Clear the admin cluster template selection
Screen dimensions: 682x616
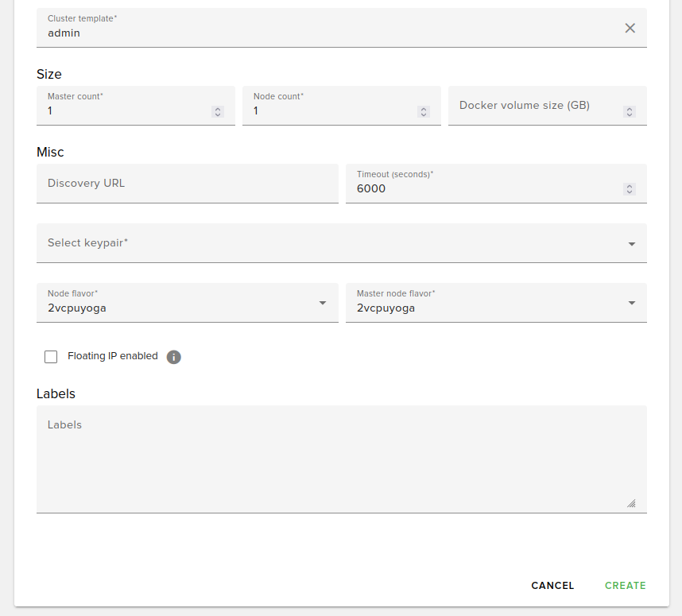[630, 27]
